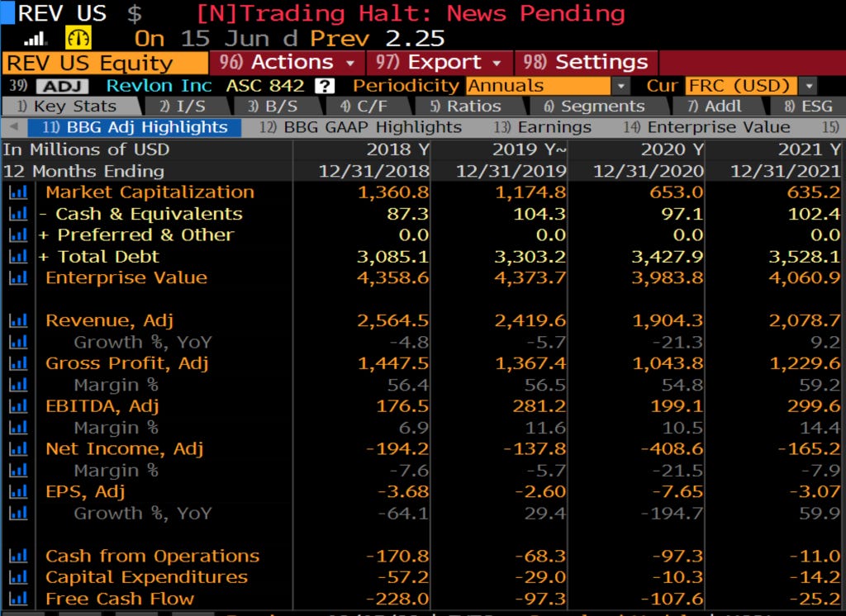
Task: Open chart icon for Net Income Margin % row
Action: click(x=18, y=471)
